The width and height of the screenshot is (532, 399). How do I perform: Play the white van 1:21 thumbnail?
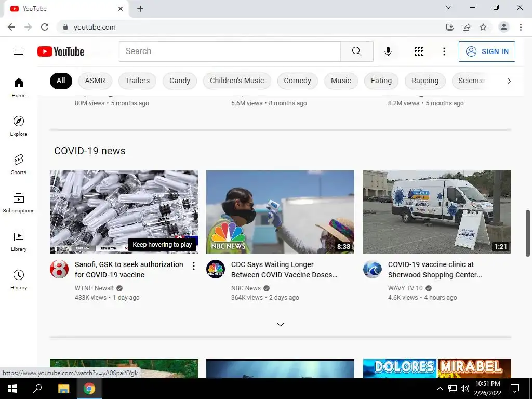437,212
